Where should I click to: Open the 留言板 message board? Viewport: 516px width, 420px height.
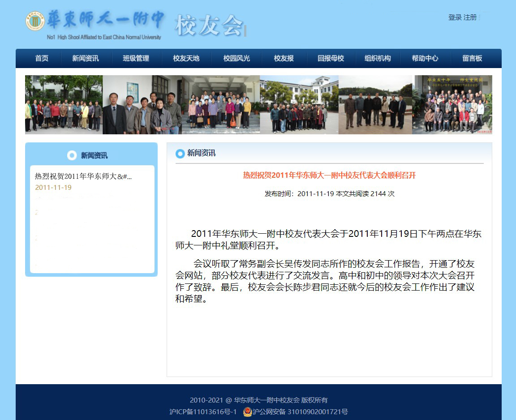472,59
